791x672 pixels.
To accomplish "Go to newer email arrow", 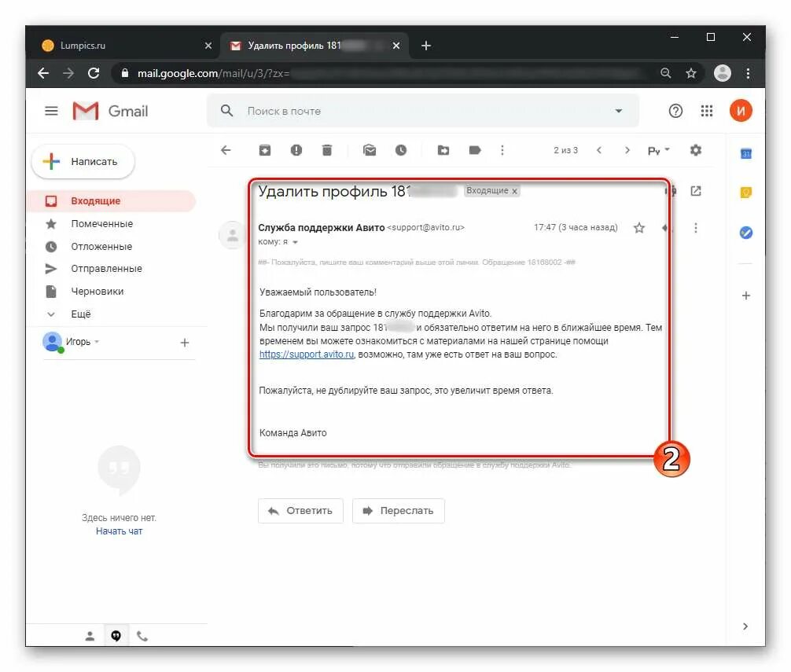I will pyautogui.click(x=599, y=150).
